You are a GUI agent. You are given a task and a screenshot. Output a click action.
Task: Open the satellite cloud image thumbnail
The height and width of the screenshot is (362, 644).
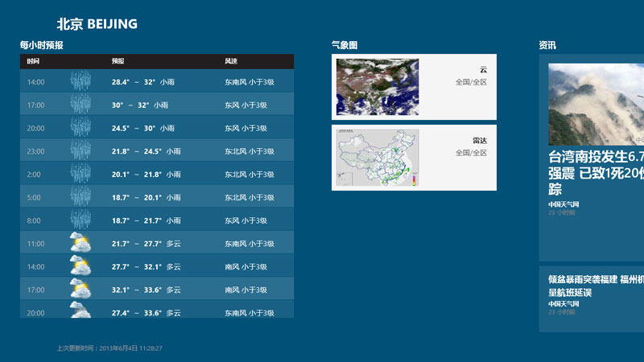(x=378, y=87)
